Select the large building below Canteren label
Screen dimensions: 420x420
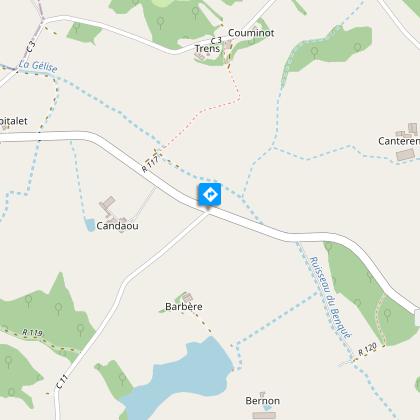coord(405,155)
